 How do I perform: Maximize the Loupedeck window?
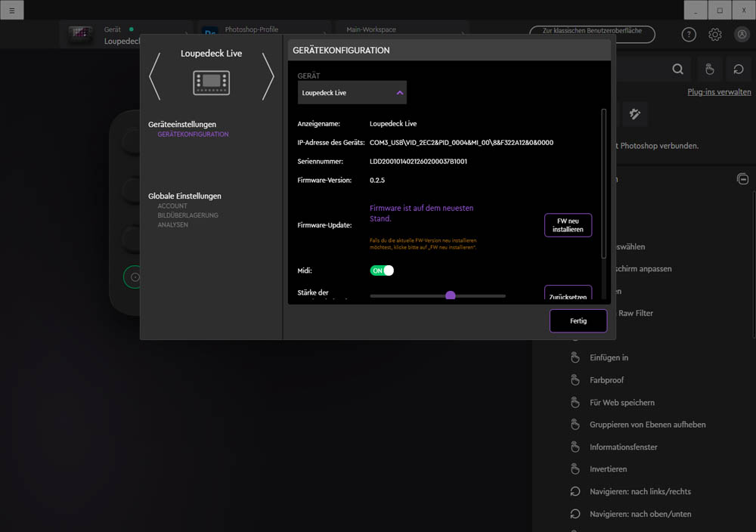(x=720, y=10)
